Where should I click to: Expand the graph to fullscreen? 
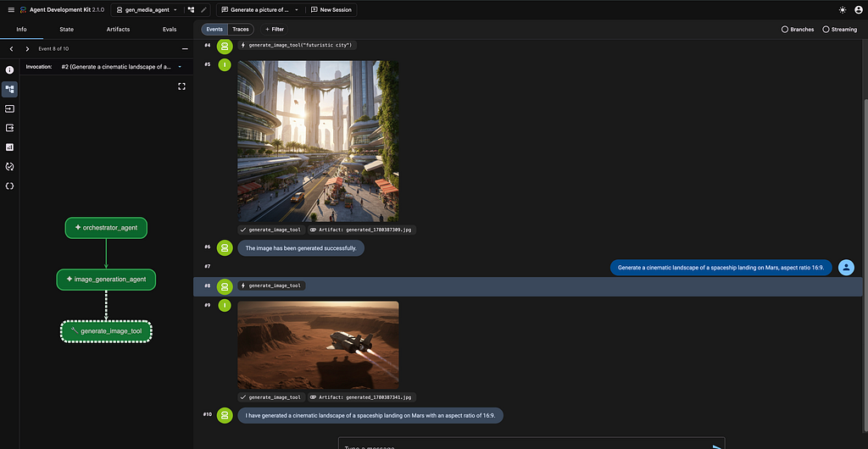coord(181,86)
